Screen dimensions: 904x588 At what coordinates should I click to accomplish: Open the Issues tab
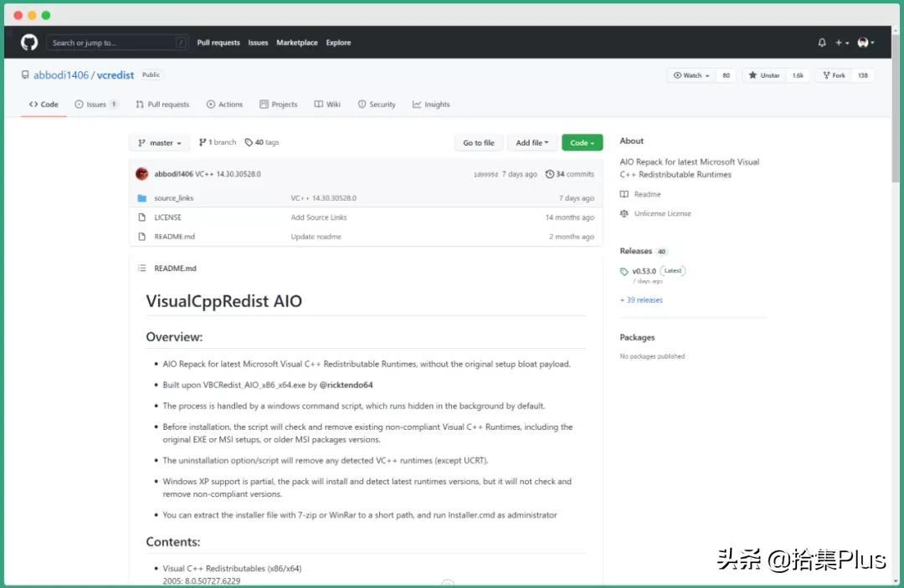(96, 105)
